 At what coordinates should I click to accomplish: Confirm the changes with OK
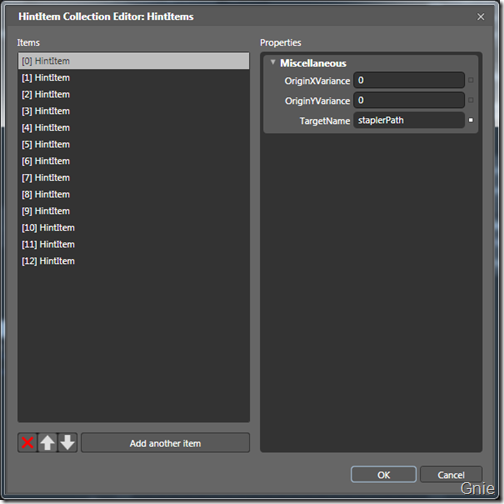tap(384, 475)
